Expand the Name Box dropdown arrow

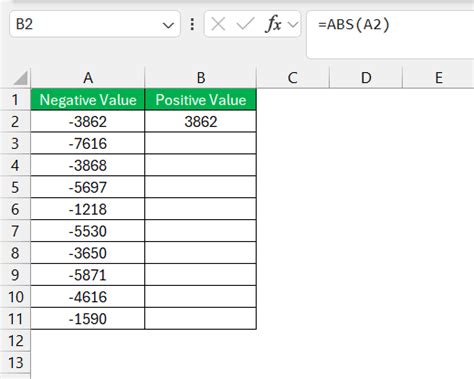(x=168, y=25)
